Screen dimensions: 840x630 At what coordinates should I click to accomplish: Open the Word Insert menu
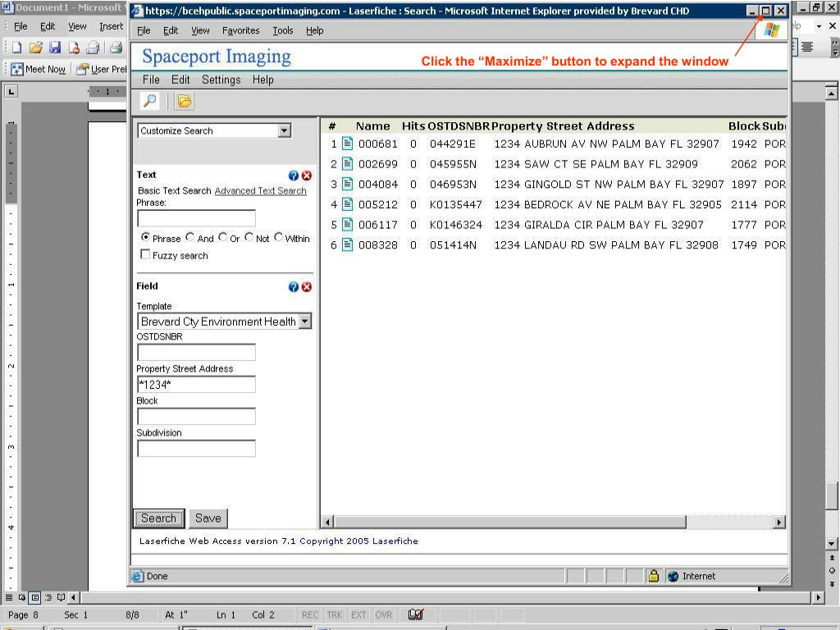111,26
